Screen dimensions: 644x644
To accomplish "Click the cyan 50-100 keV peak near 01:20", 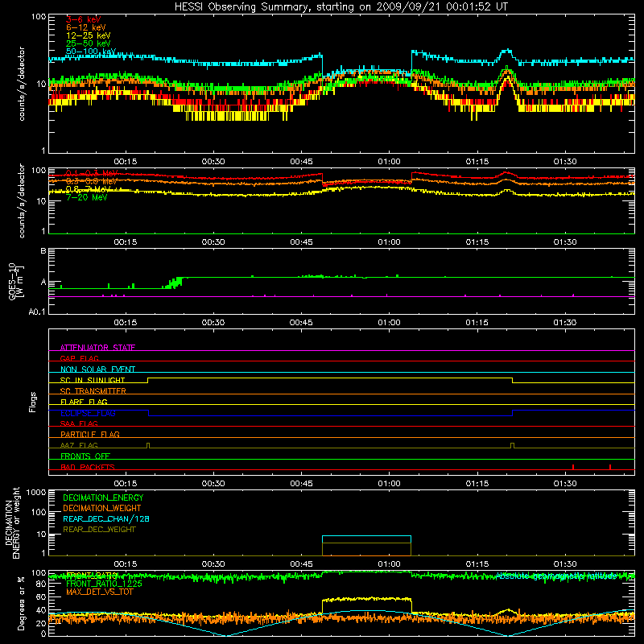I will [508, 51].
